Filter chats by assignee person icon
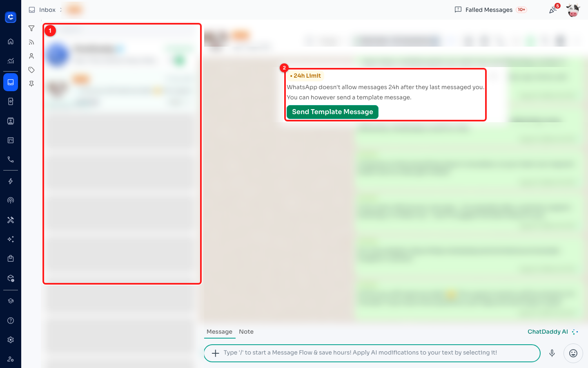The width and height of the screenshot is (588, 368). (x=31, y=56)
